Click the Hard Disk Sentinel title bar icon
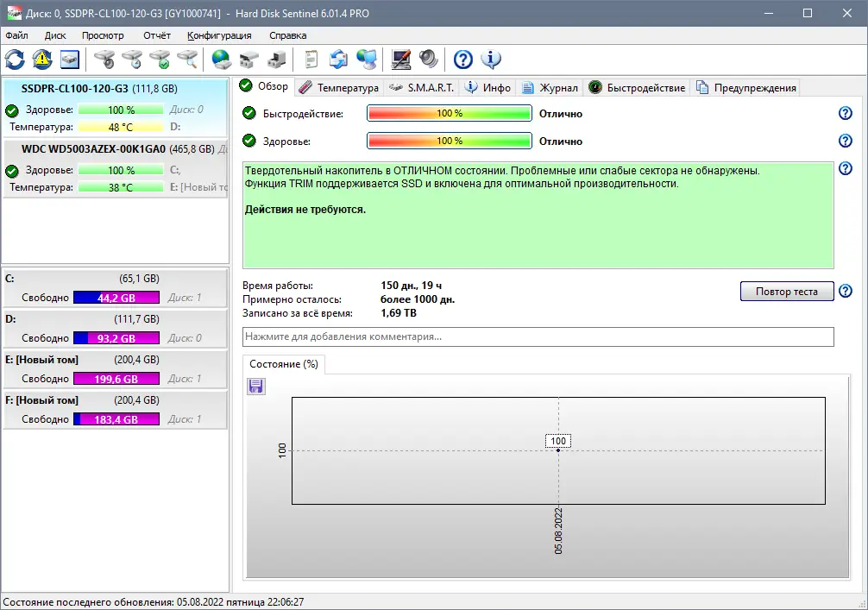 14,13
